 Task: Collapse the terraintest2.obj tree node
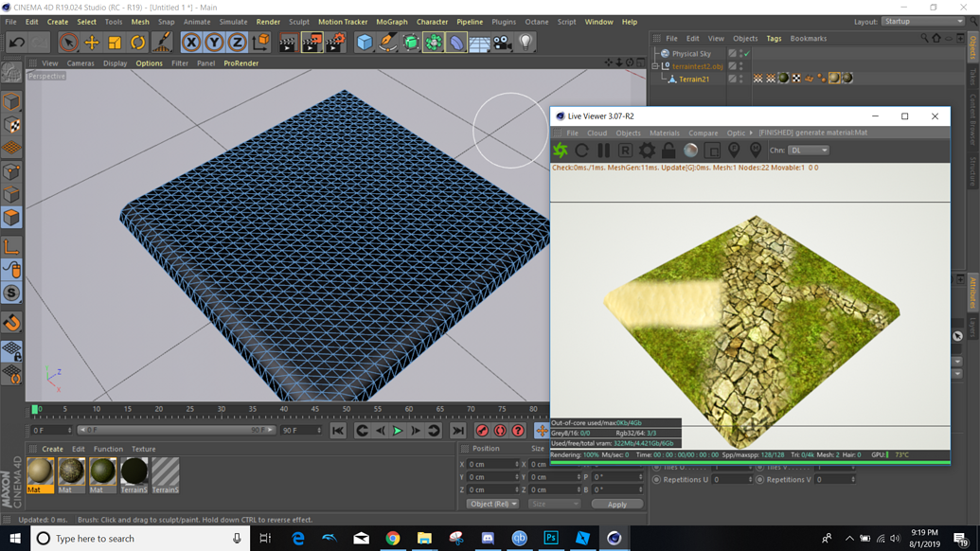click(655, 66)
